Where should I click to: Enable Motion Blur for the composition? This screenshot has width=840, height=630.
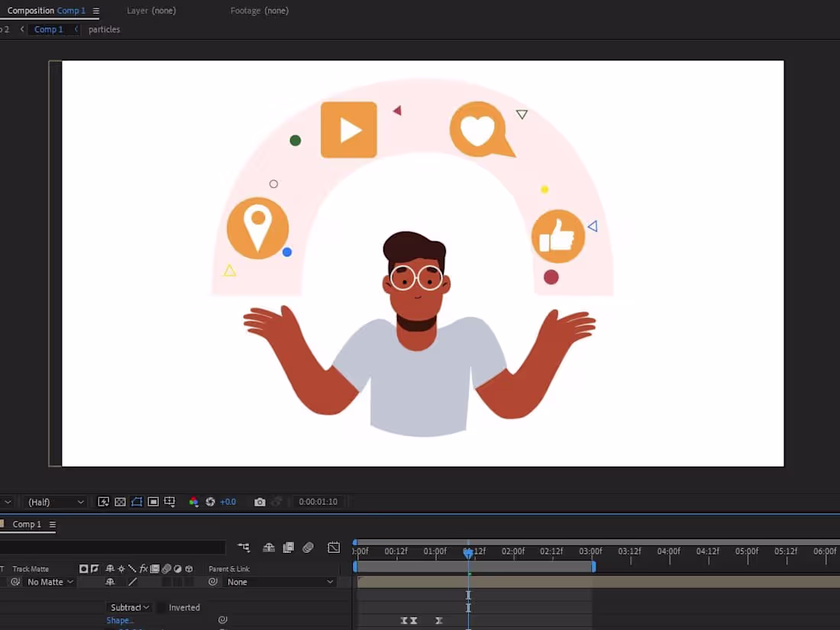click(309, 548)
